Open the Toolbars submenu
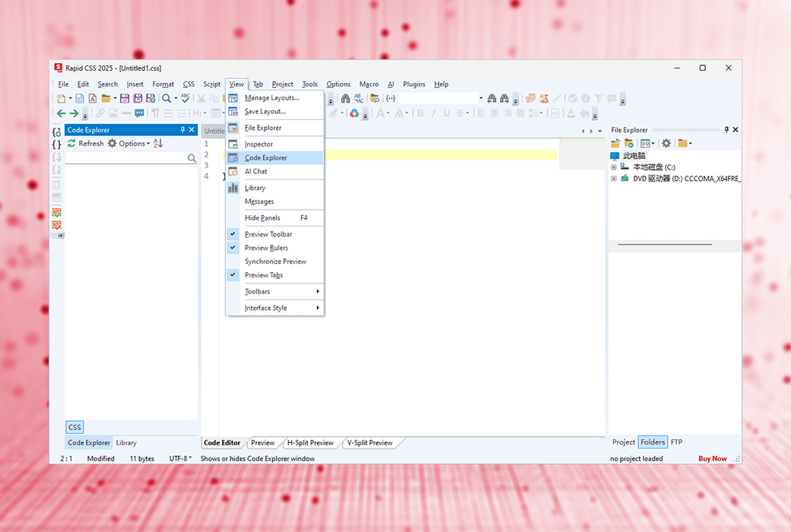791x532 pixels. (275, 292)
